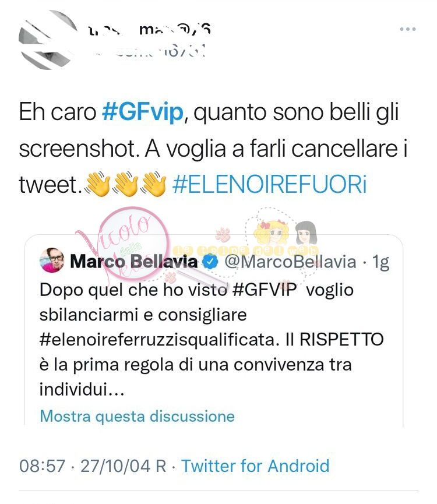Screen dimensions: 437x504
Task: Open the @MarcoBellavia handle
Action: pos(290,262)
